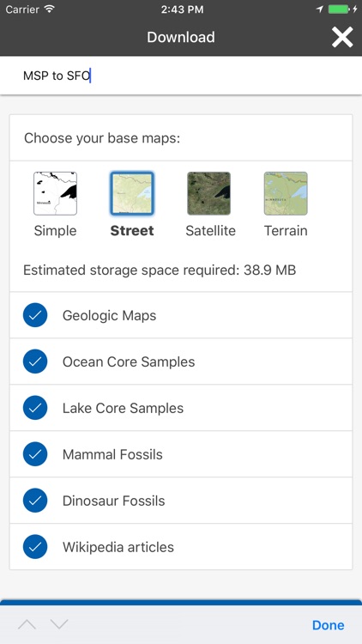Tap the location arrow in status bar
This screenshot has width=362, height=644.
(320, 9)
